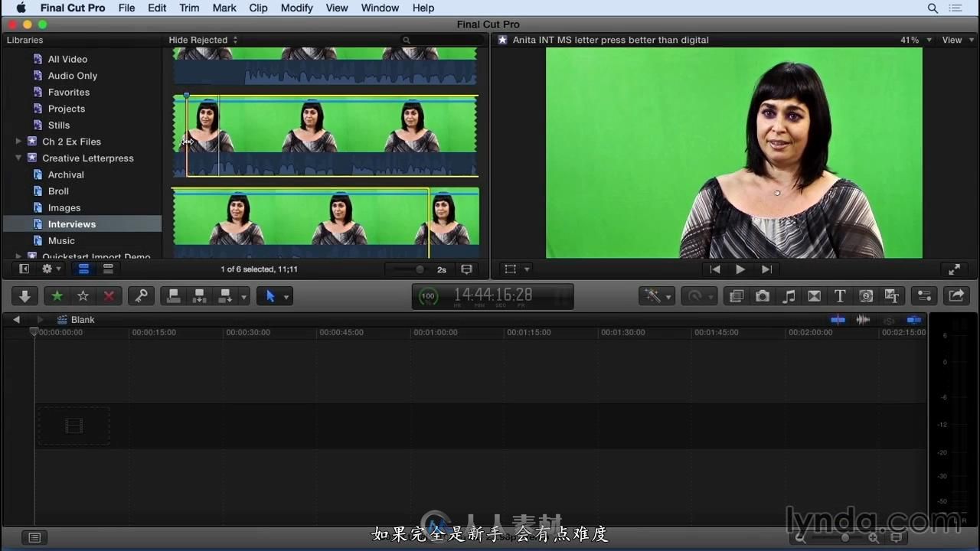Open the tools pop-up menu arrow

(x=286, y=296)
